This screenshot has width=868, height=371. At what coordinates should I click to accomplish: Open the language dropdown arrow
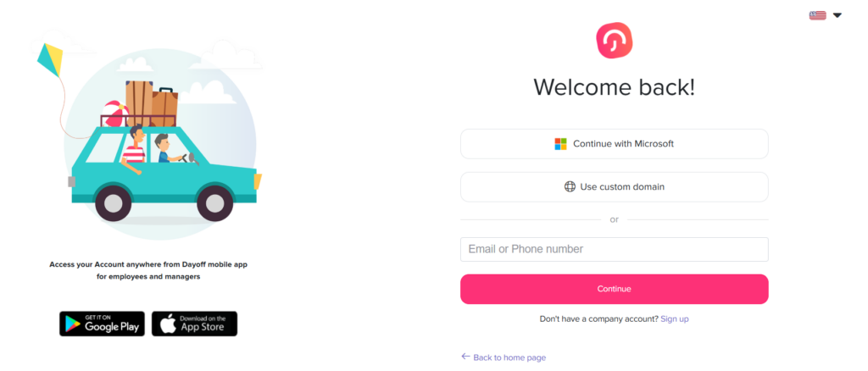tap(837, 15)
